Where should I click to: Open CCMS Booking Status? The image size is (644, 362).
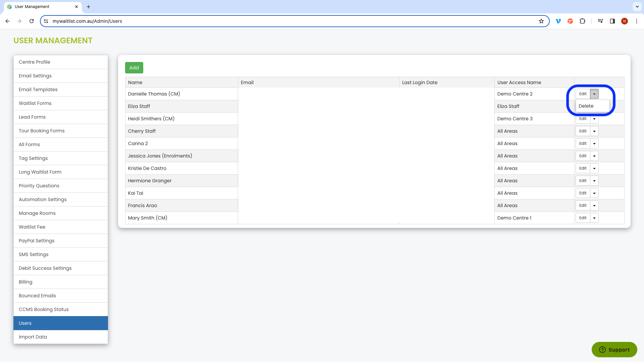pyautogui.click(x=61, y=309)
